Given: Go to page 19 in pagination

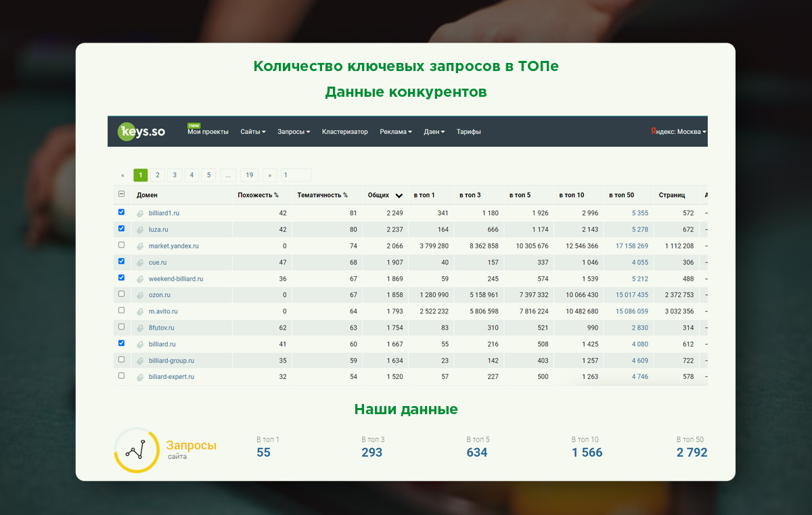Looking at the screenshot, I should click(x=249, y=175).
